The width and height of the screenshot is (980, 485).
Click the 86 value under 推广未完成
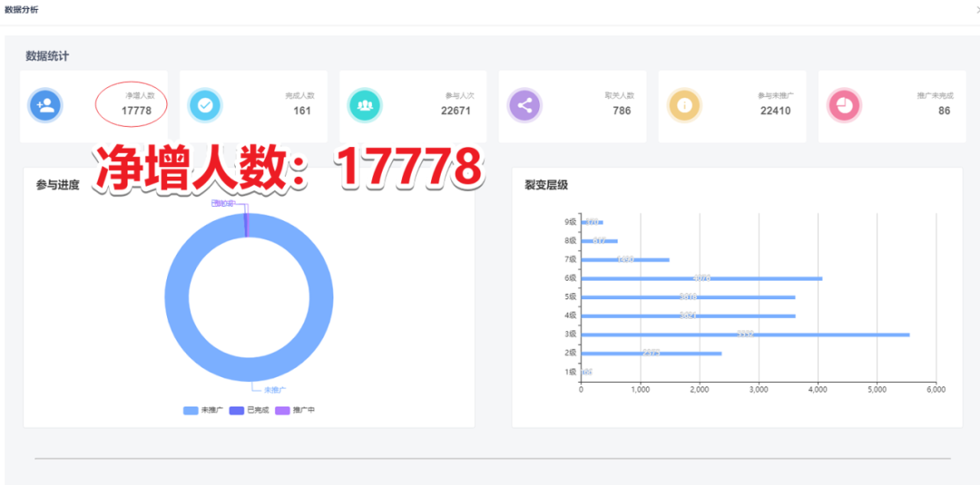[x=945, y=111]
